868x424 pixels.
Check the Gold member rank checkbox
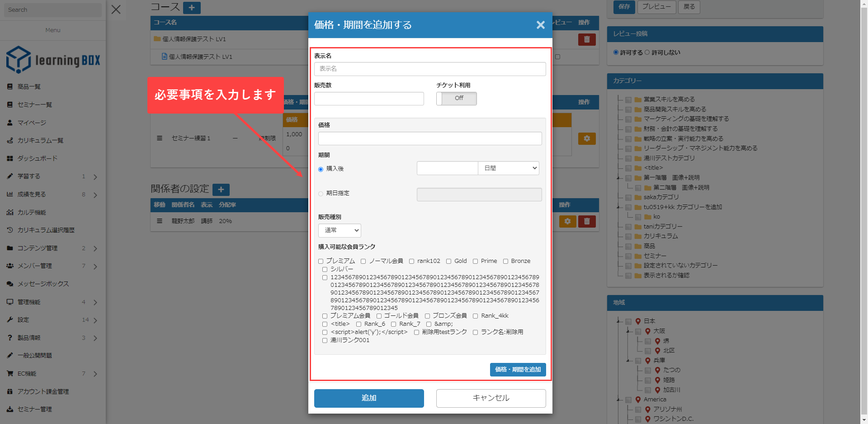(x=449, y=261)
